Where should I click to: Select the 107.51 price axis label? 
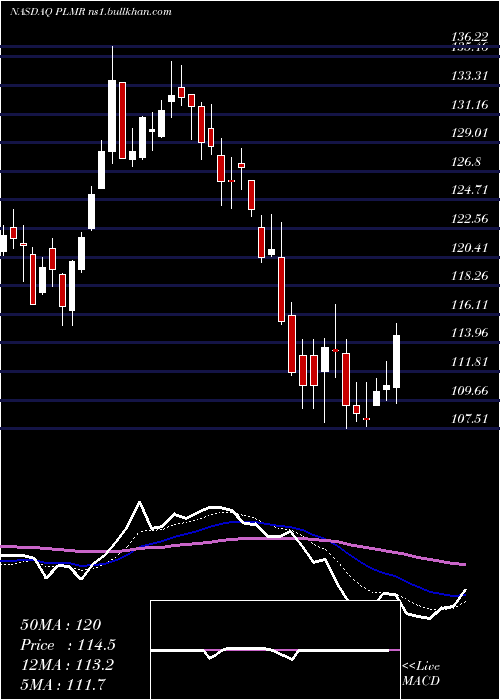point(469,419)
